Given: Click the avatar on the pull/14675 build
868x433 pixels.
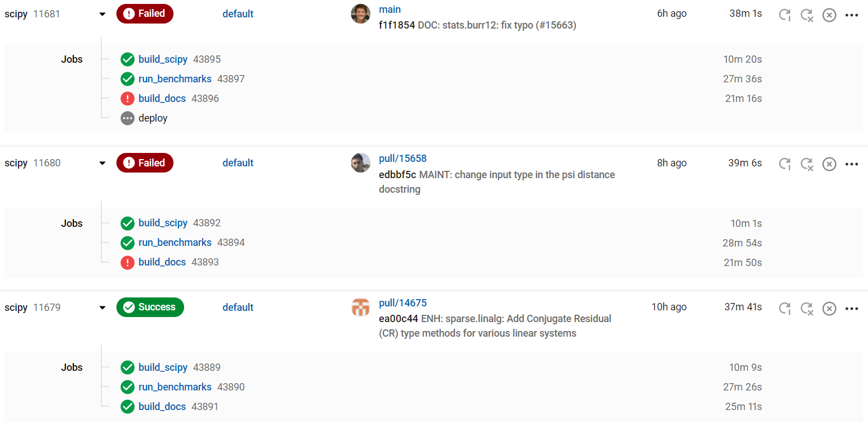Looking at the screenshot, I should (x=360, y=308).
